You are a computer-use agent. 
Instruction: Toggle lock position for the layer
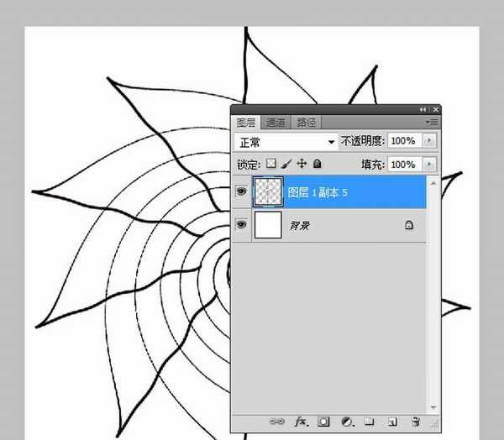point(302,164)
